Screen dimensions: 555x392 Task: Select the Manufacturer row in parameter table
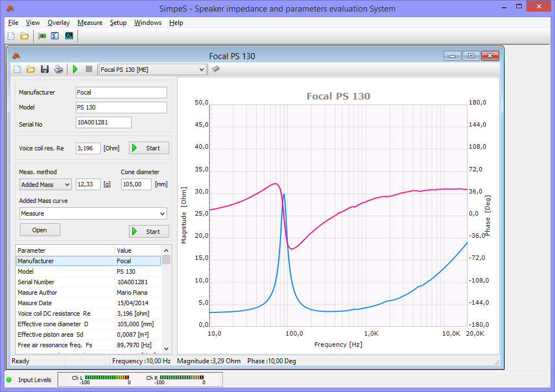pos(89,261)
